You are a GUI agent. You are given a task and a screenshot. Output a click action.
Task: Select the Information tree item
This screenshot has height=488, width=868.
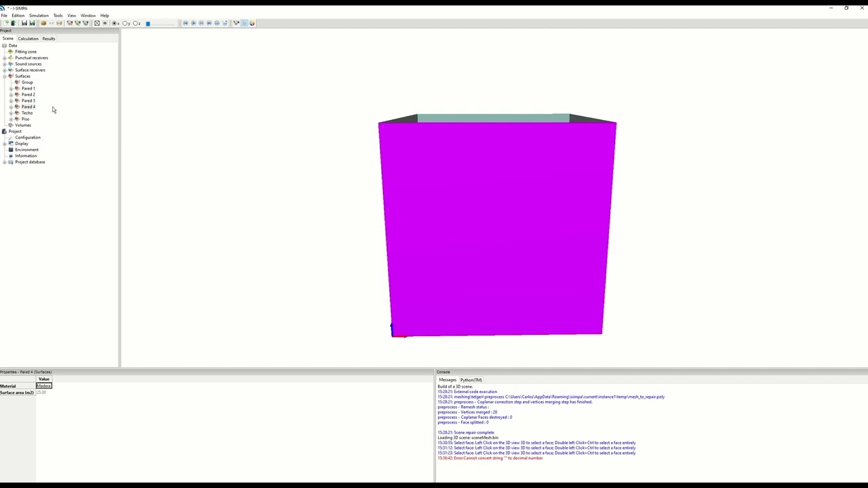[x=26, y=156]
